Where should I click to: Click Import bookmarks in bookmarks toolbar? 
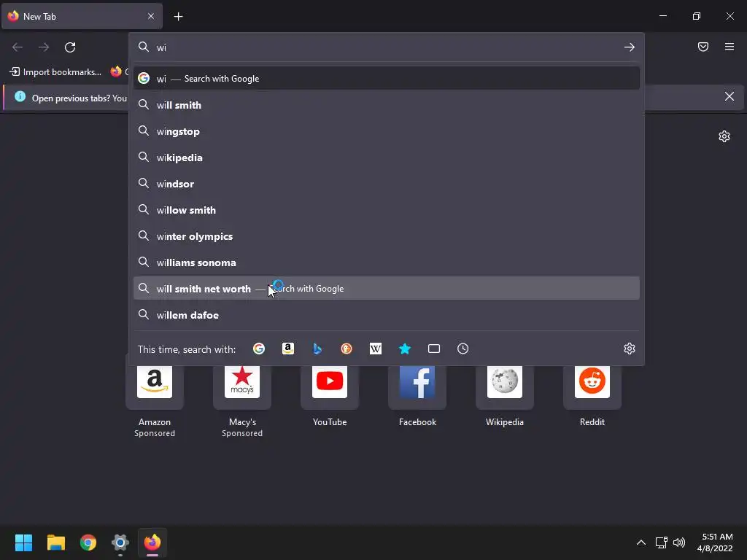pyautogui.click(x=55, y=72)
